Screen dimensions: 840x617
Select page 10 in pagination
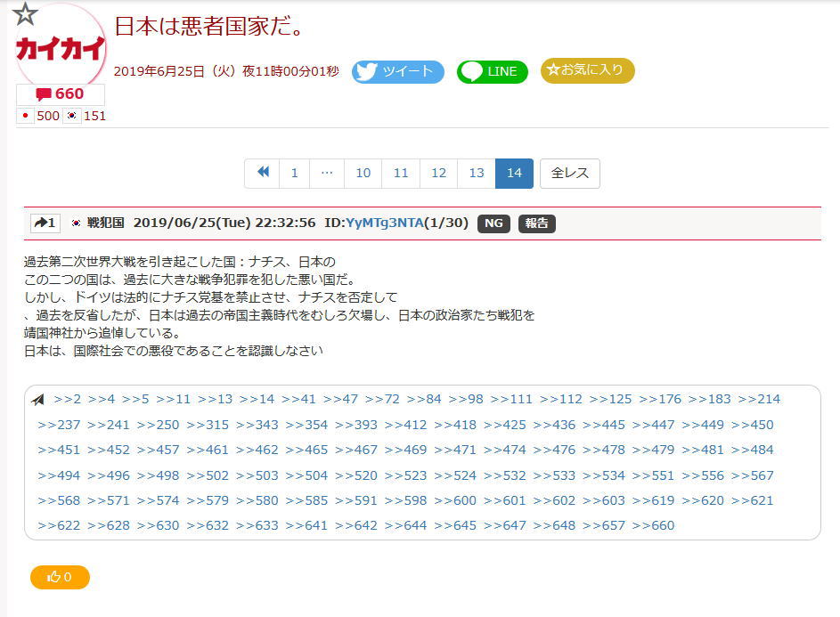click(x=363, y=173)
